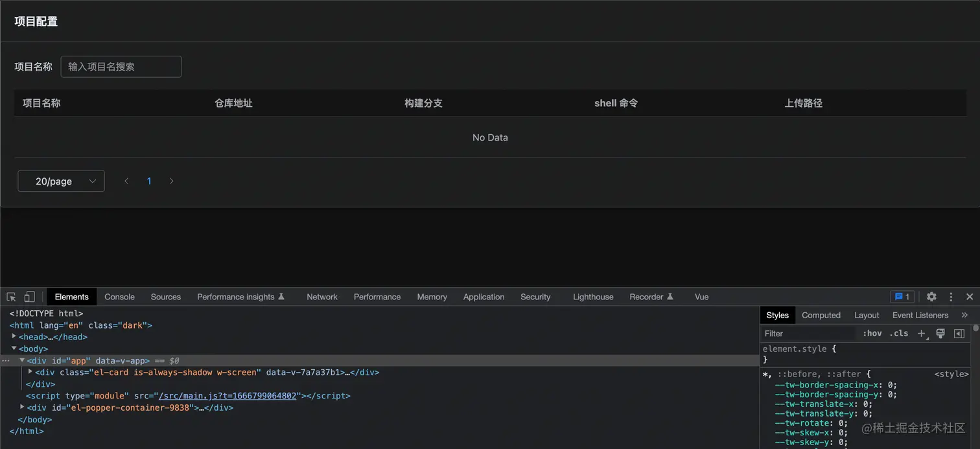Viewport: 980px width, 449px height.
Task: Focus the styles Filter field
Action: 809,333
